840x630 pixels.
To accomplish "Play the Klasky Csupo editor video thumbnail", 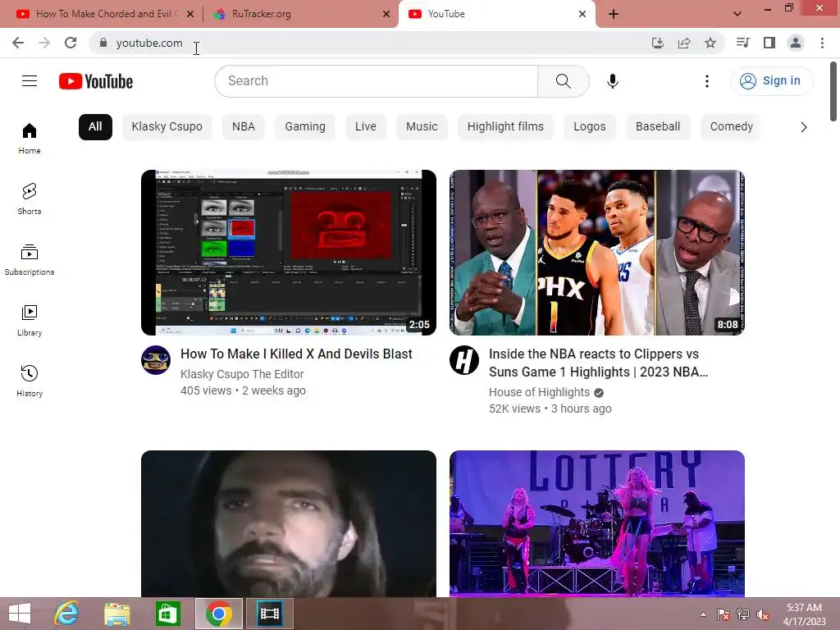I will tap(289, 253).
